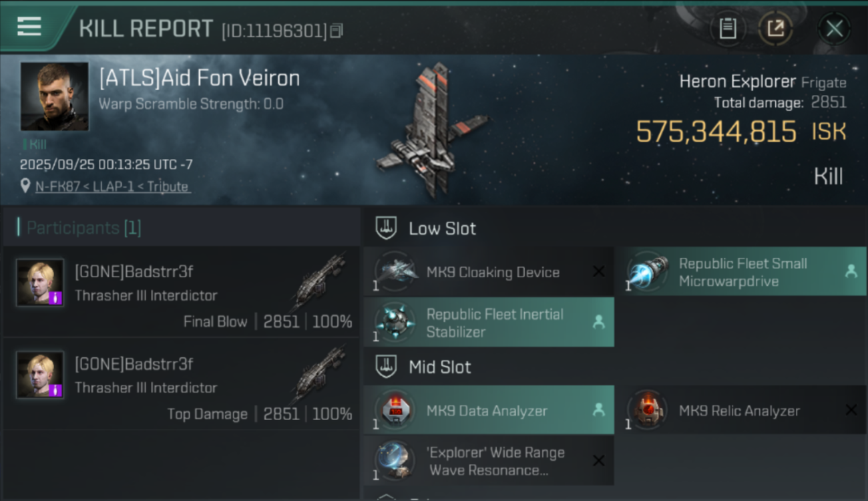
Task: Open Aid Fon Veiron's portrait
Action: click(x=54, y=96)
